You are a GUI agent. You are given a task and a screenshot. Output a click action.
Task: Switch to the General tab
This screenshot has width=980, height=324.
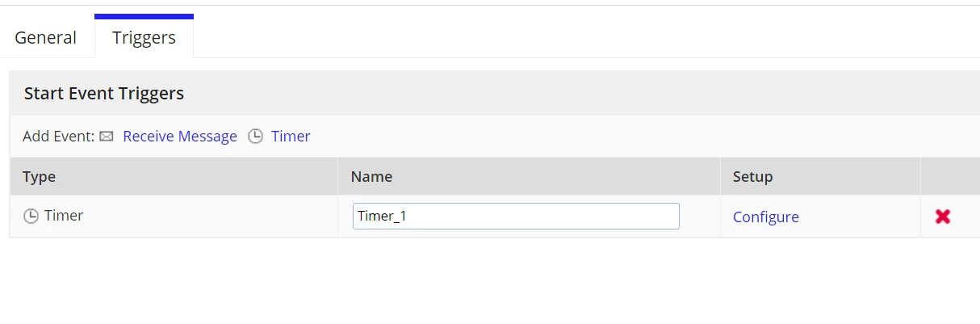pos(46,37)
